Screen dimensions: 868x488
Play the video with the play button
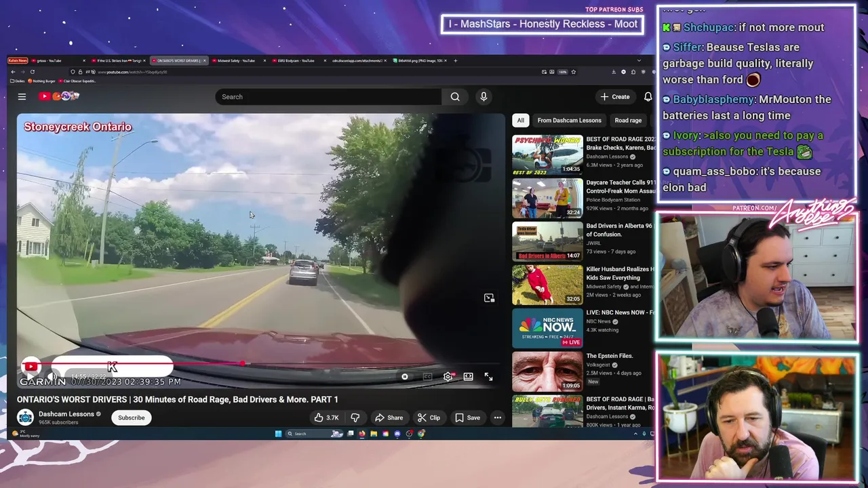[30, 377]
